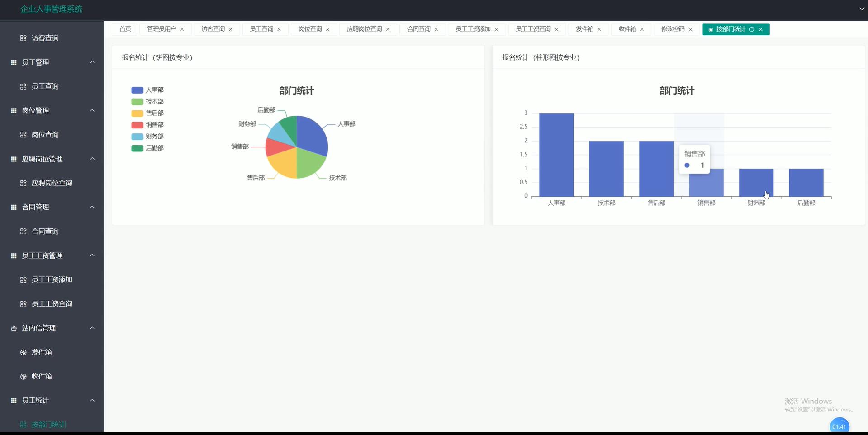Click the icon next to 发件箱 in sidebar
Image resolution: width=868 pixels, height=435 pixels.
pos(24,352)
